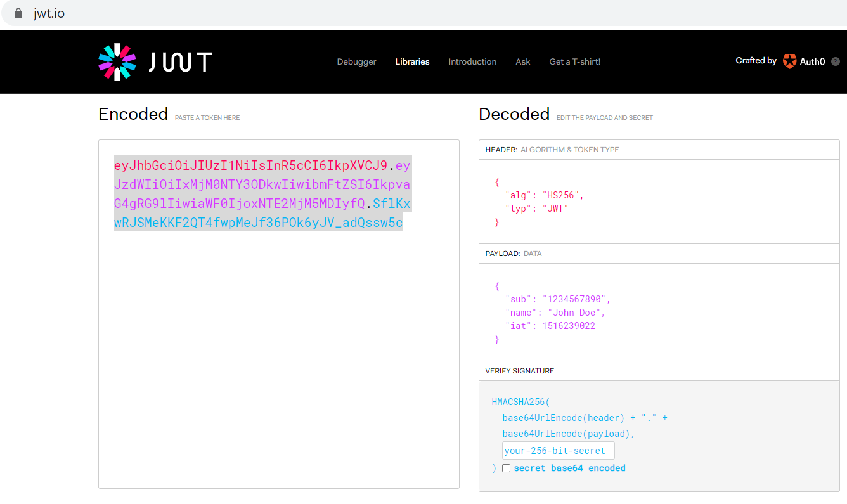
Task: Click the Ask navigation link
Action: [x=523, y=61]
